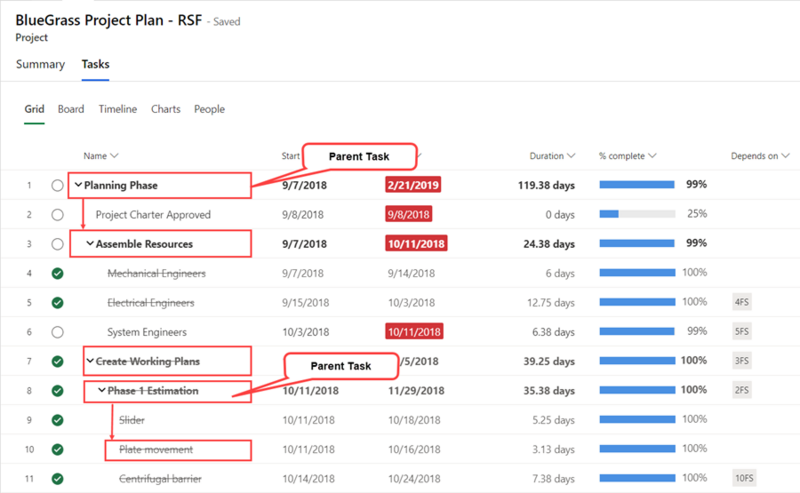This screenshot has width=800, height=493.
Task: Select the Tasks tab
Action: tap(95, 64)
